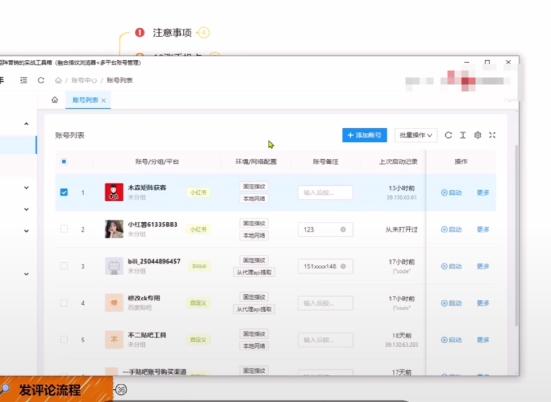Image resolution: width=551 pixels, height=402 pixels.
Task: Reload the account table with the refresh icon
Action: pyautogui.click(x=448, y=135)
